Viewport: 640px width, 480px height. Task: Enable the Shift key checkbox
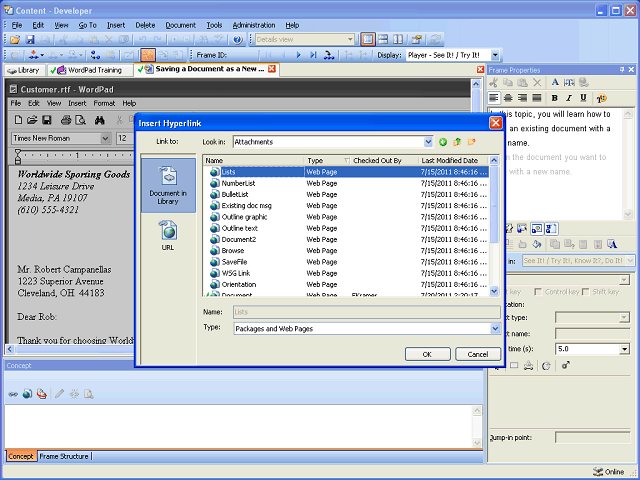tap(586, 292)
